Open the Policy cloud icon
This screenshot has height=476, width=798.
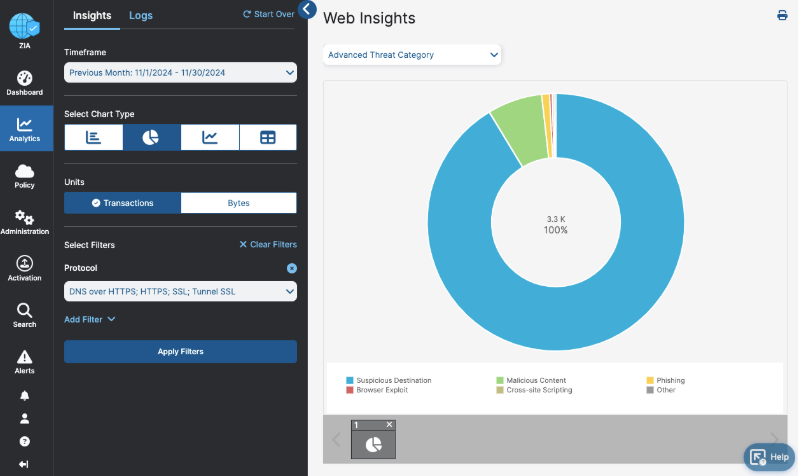(25, 176)
